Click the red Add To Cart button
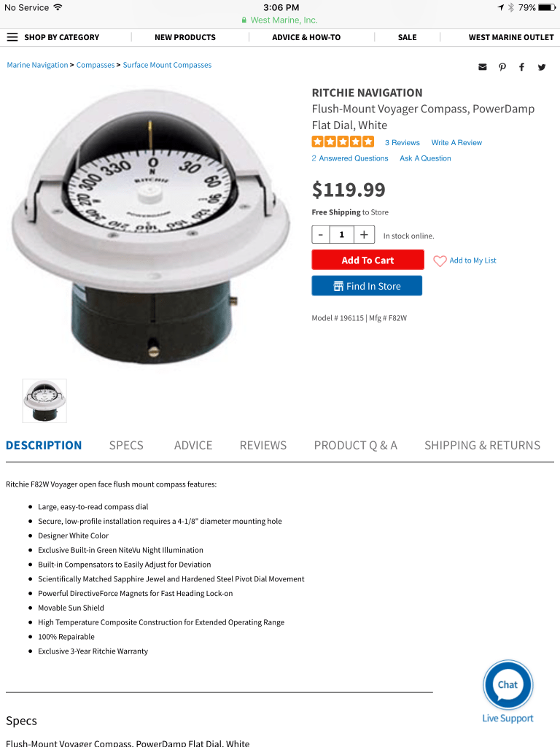Image resolution: width=560 pixels, height=747 pixels. [367, 260]
